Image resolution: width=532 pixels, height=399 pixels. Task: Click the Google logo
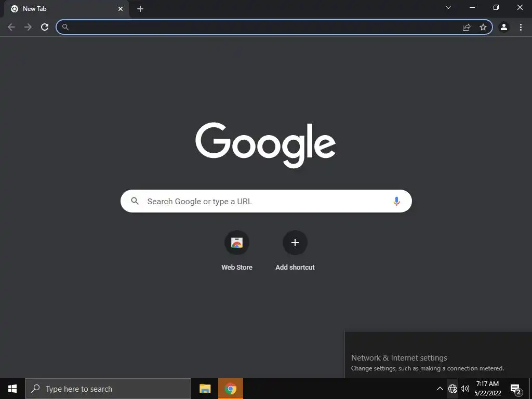click(265, 145)
